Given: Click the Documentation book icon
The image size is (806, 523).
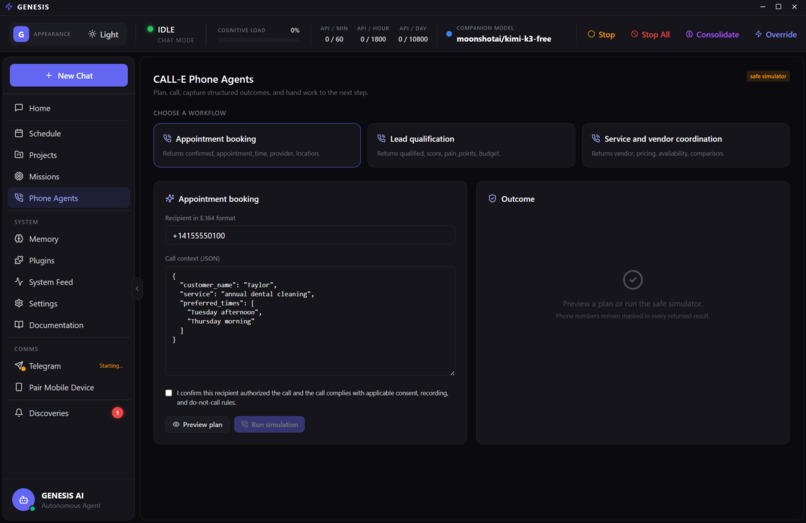Looking at the screenshot, I should pyautogui.click(x=19, y=325).
